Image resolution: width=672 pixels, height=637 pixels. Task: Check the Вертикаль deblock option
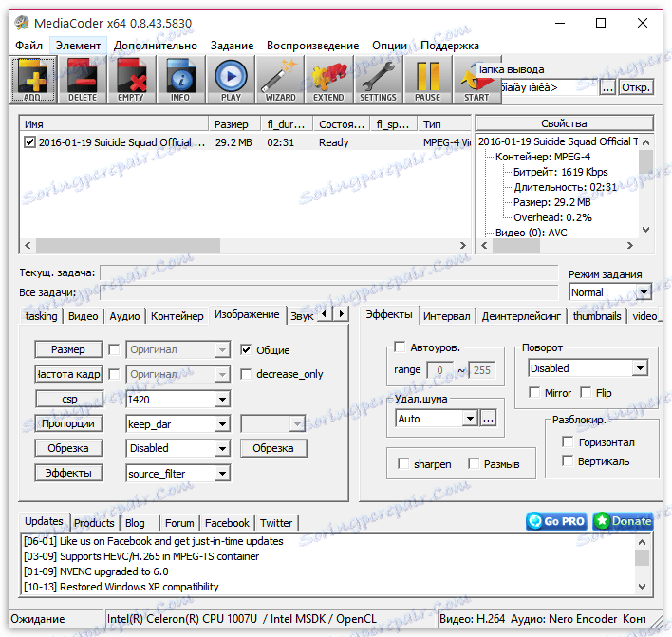pyautogui.click(x=568, y=460)
